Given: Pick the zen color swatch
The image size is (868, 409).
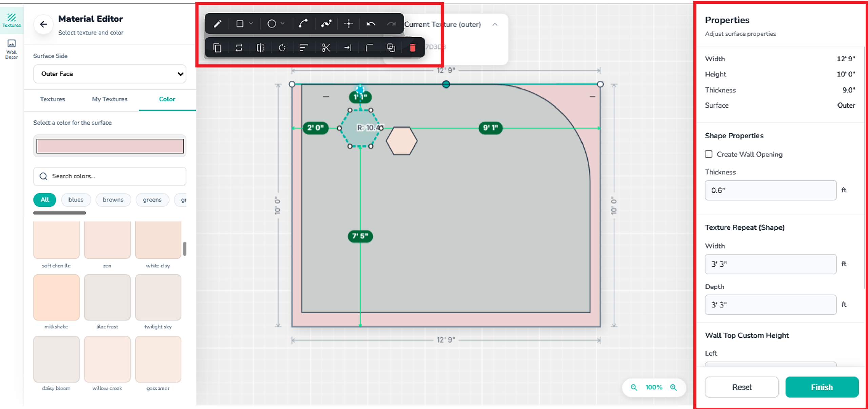Looking at the screenshot, I should click(107, 240).
